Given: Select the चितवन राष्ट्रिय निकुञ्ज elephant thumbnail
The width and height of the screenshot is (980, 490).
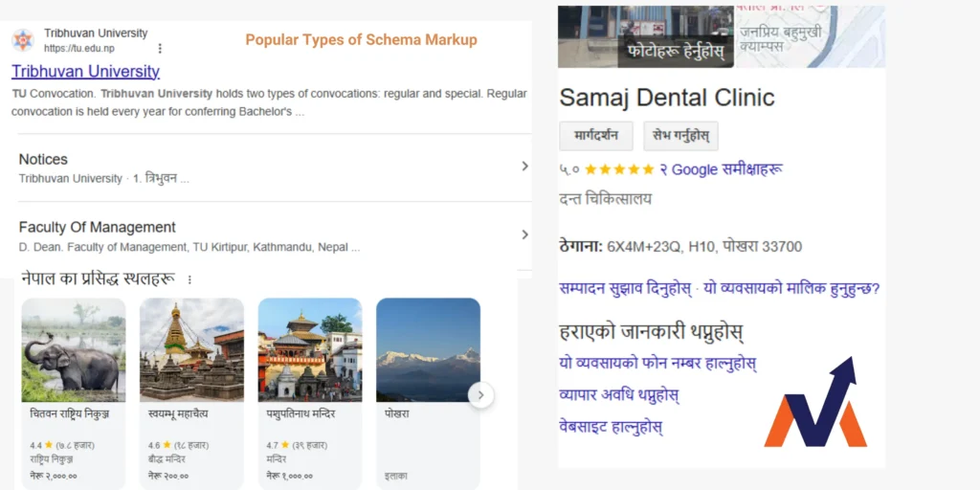Looking at the screenshot, I should (x=74, y=349).
